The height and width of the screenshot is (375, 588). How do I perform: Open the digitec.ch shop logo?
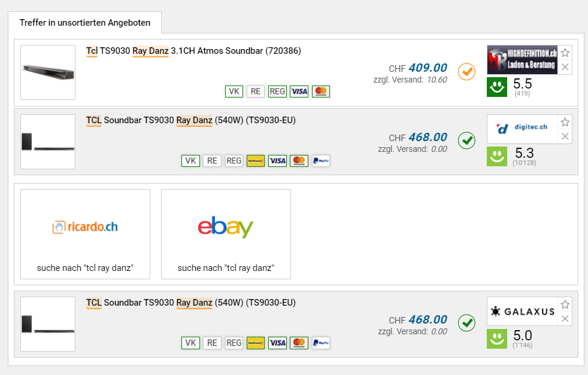522,128
